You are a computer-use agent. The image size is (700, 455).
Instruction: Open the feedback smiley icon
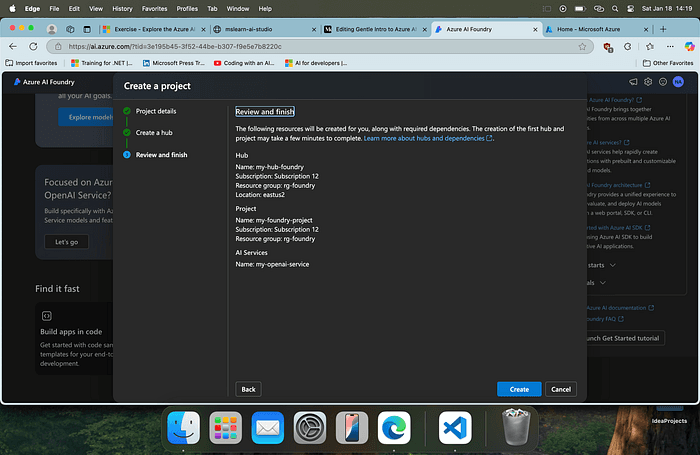tap(663, 82)
